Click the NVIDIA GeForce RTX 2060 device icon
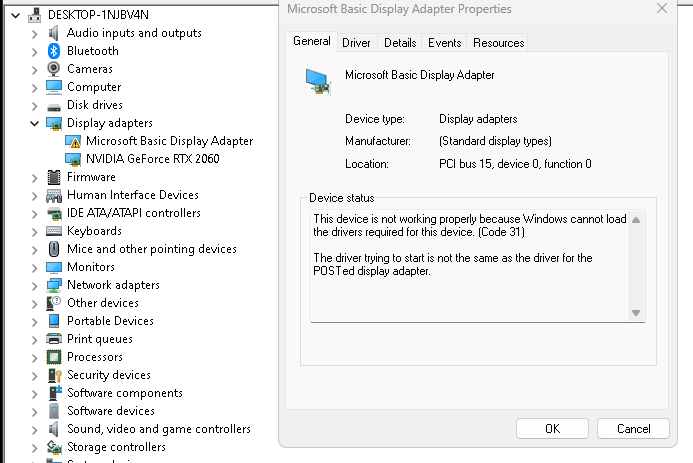The height and width of the screenshot is (463, 693). (73, 159)
